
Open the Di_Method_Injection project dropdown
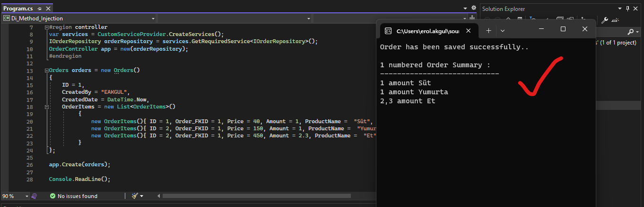coord(152,18)
